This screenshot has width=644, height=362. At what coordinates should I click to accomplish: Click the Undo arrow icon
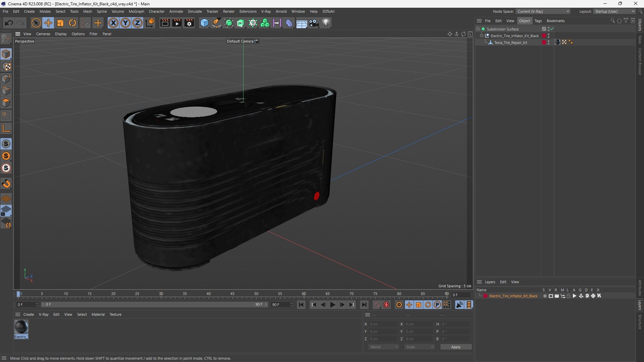9,23
